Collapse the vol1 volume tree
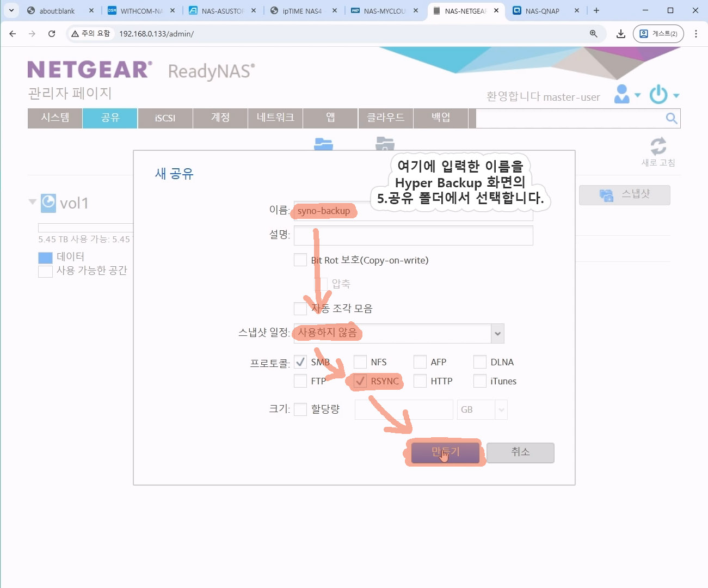This screenshot has height=588, width=708. point(33,202)
